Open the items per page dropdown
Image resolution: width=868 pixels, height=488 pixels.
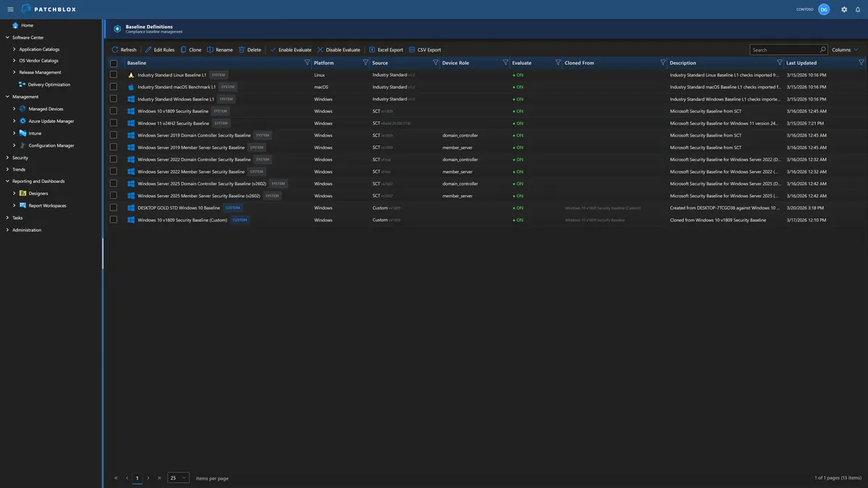coord(178,478)
